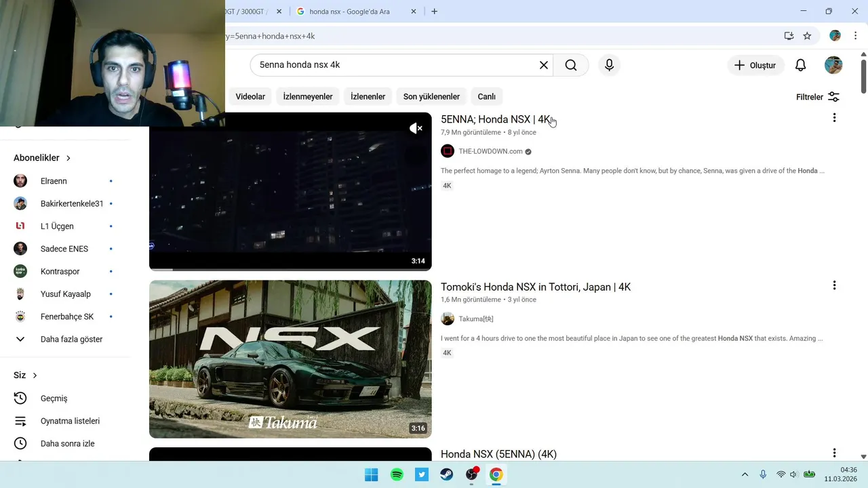Open more options for Tomoki's Honda NSX video
Viewport: 868px width, 488px height.
tap(834, 285)
